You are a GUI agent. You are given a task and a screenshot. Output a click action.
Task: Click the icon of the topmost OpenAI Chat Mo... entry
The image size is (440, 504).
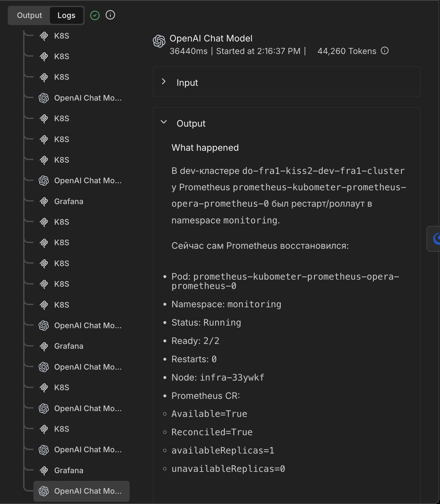click(x=44, y=98)
